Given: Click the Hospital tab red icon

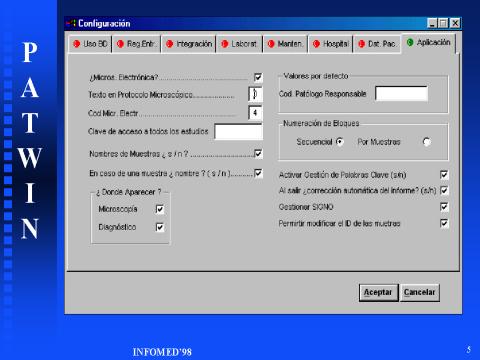Looking at the screenshot, I should tap(316, 44).
